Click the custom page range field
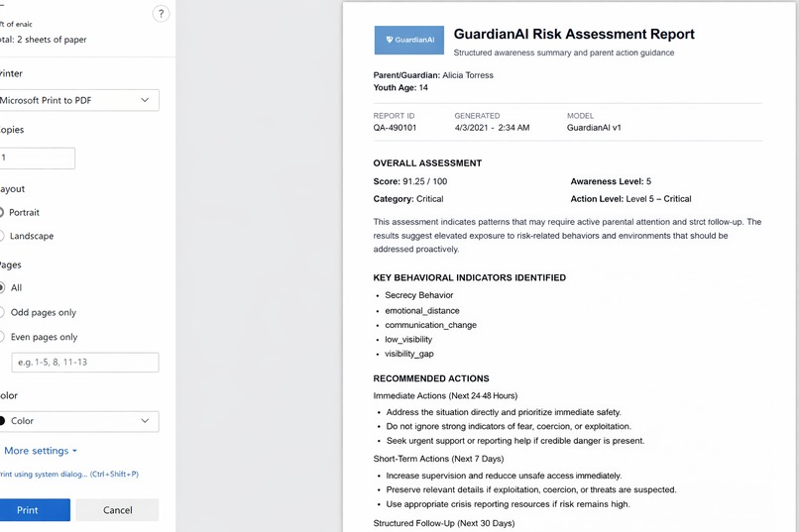 click(85, 363)
